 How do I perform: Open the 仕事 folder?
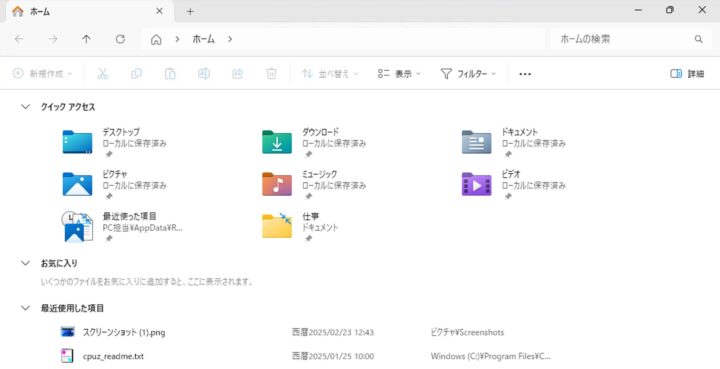pyautogui.click(x=277, y=225)
